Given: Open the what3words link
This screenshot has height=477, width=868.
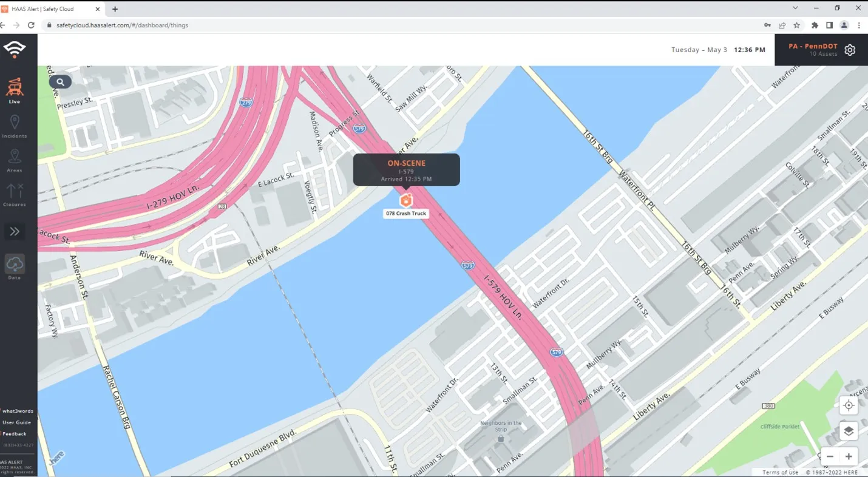Looking at the screenshot, I should (x=17, y=411).
